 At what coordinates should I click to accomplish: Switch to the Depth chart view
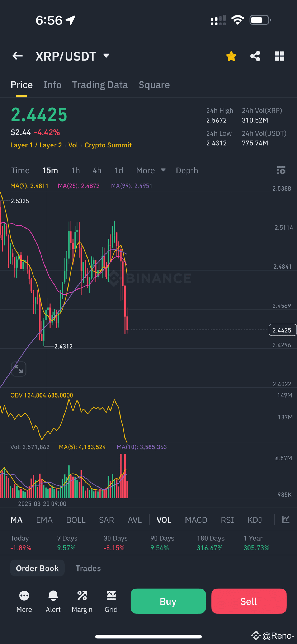(187, 170)
